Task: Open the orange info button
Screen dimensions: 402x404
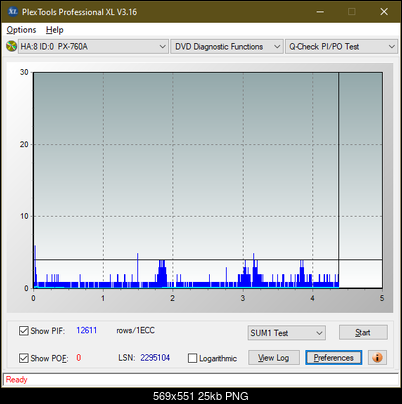Action: click(x=377, y=358)
